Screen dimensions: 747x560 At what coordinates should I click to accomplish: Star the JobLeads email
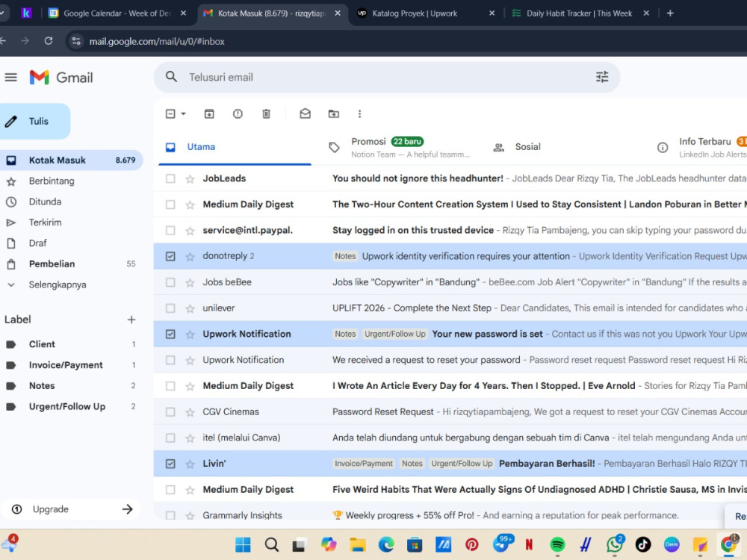[190, 179]
